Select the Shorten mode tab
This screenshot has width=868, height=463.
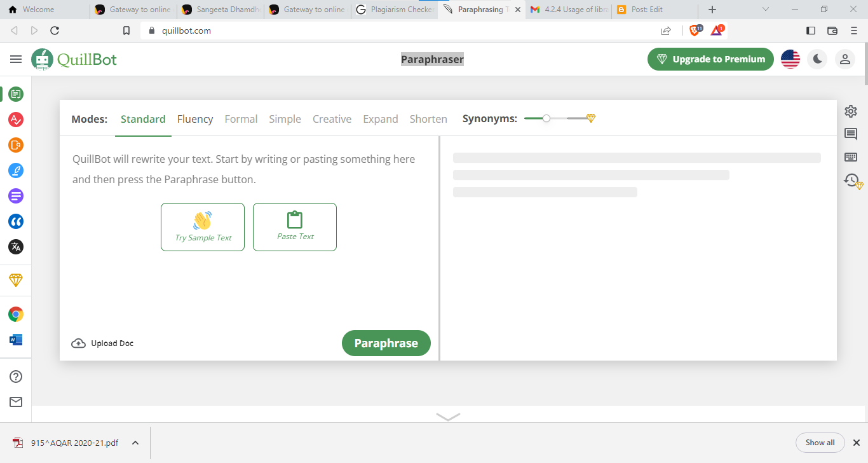[x=428, y=119]
